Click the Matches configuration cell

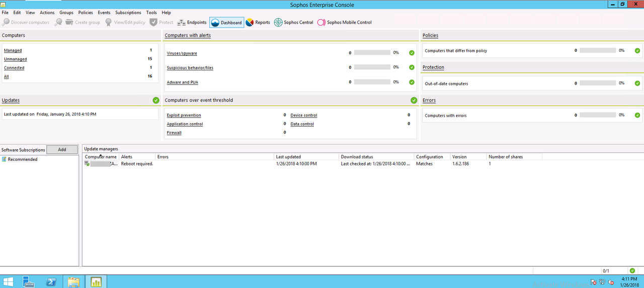(x=424, y=164)
